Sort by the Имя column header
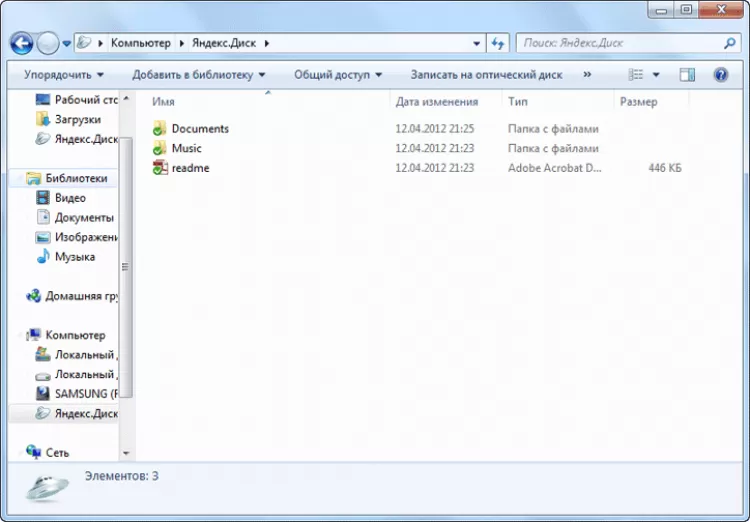Screen dimensions: 750x522 [x=163, y=101]
